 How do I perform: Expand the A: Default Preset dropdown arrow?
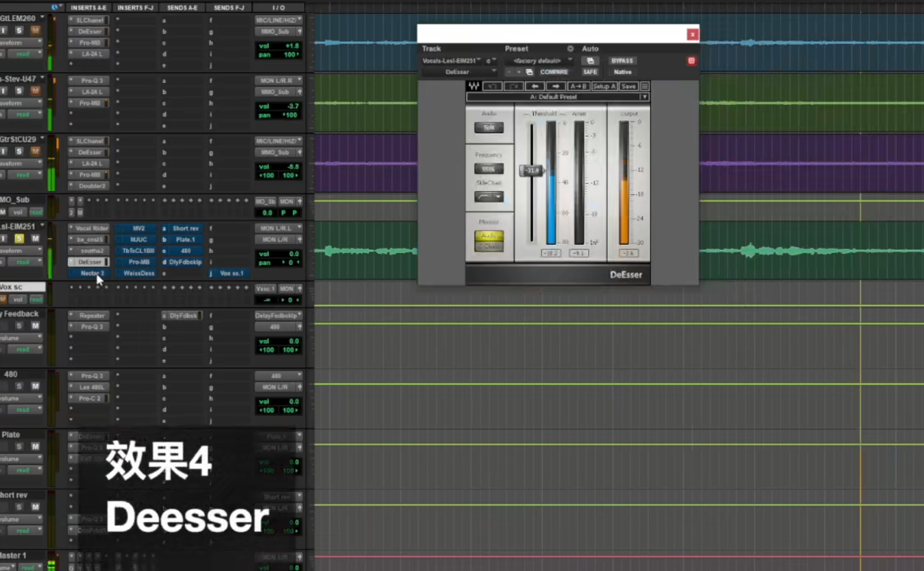pos(644,97)
